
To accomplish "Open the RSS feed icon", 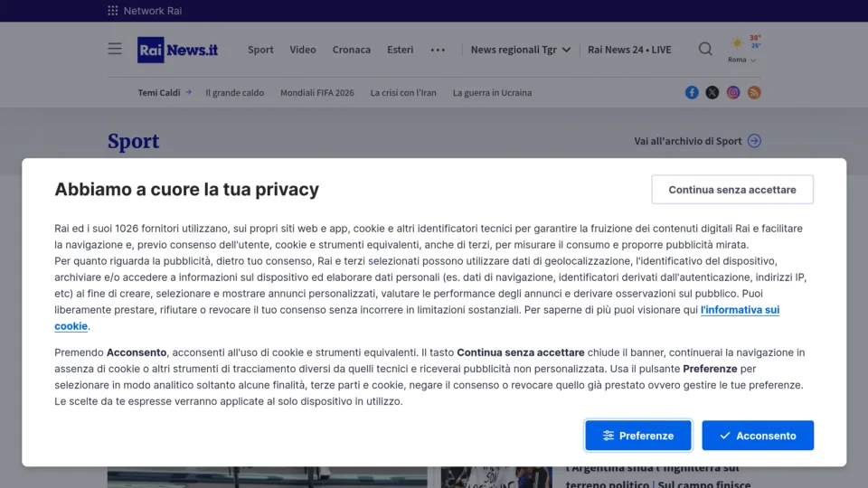I will point(754,92).
